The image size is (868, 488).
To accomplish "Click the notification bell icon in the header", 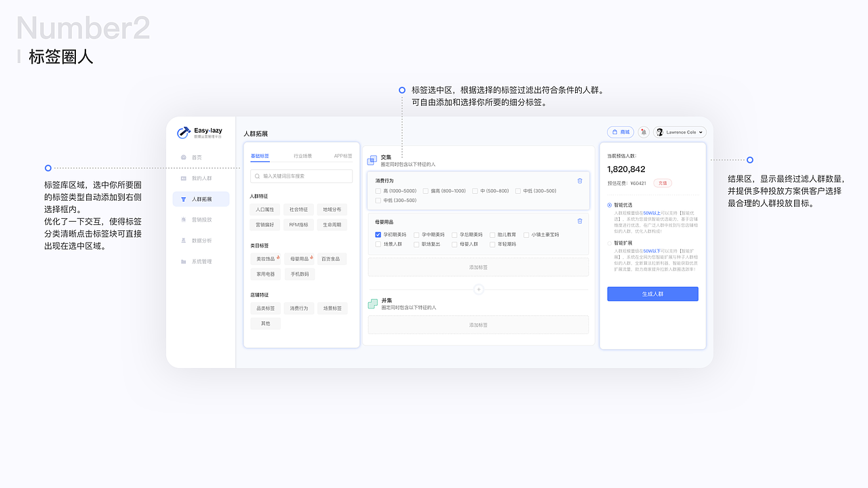I will 643,131.
